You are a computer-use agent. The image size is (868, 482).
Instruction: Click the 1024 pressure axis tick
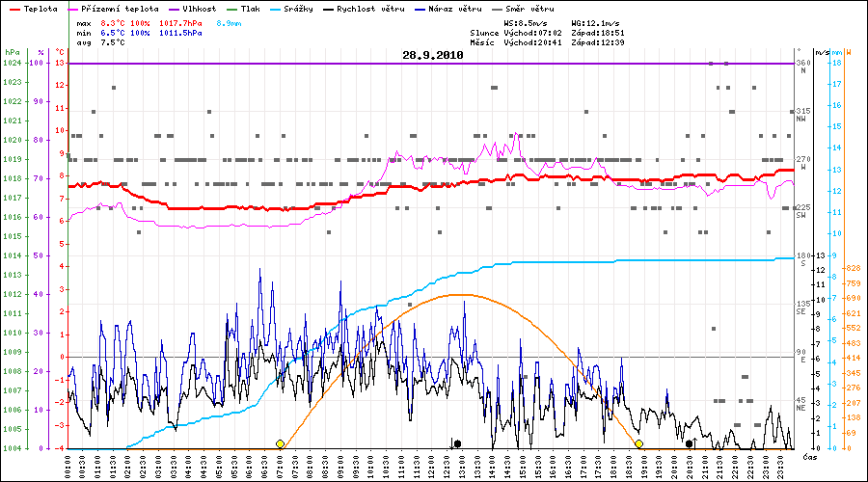[13, 63]
